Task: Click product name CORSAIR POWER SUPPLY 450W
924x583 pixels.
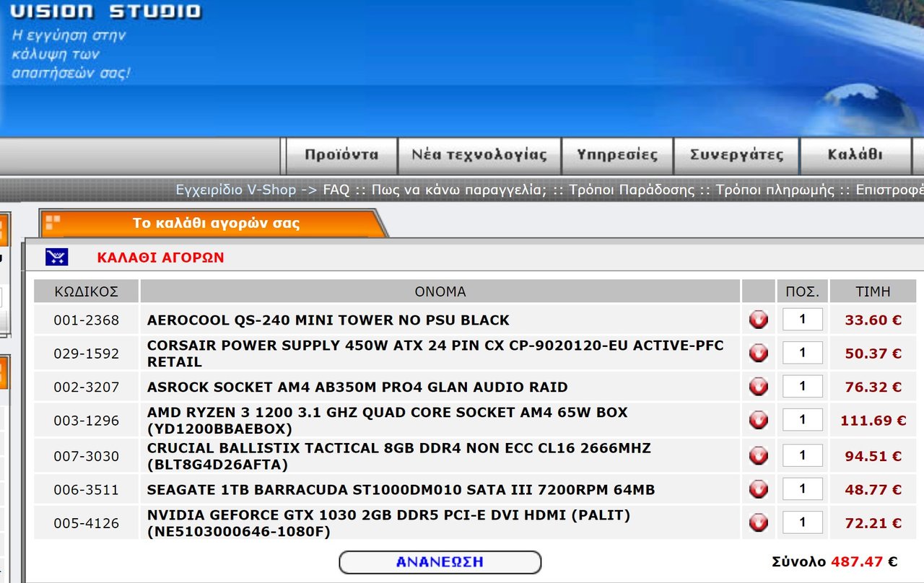Action: point(435,354)
